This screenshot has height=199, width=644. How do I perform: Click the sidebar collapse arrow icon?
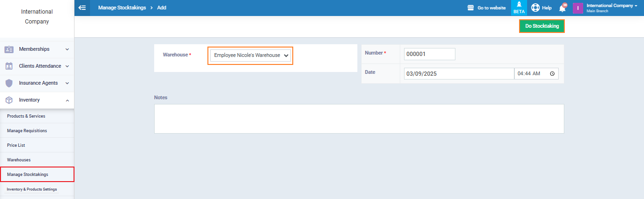(x=82, y=8)
